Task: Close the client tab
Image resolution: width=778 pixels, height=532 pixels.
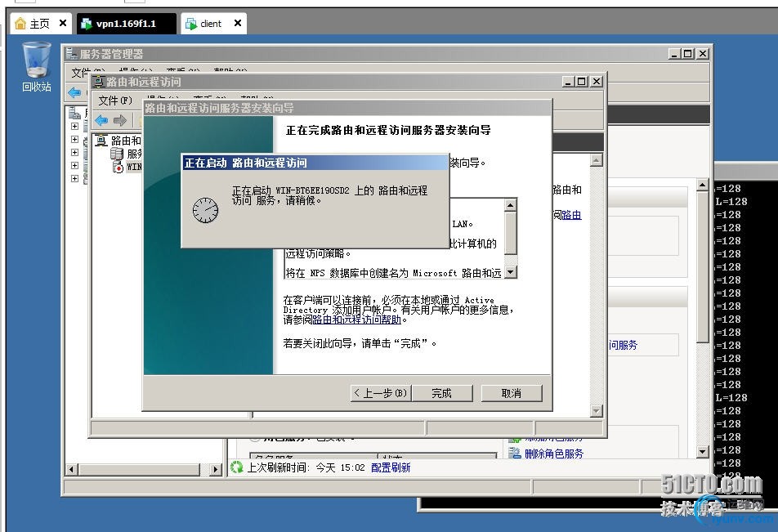Action: coord(238,23)
